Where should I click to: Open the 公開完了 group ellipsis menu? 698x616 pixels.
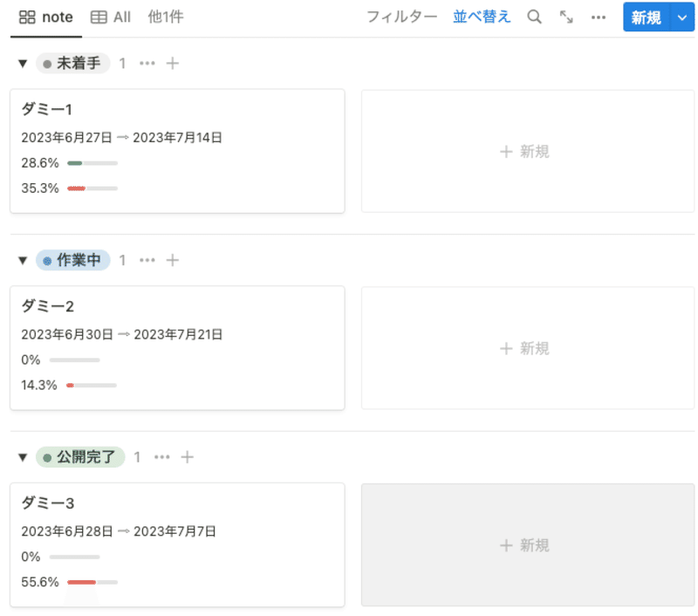pos(162,456)
